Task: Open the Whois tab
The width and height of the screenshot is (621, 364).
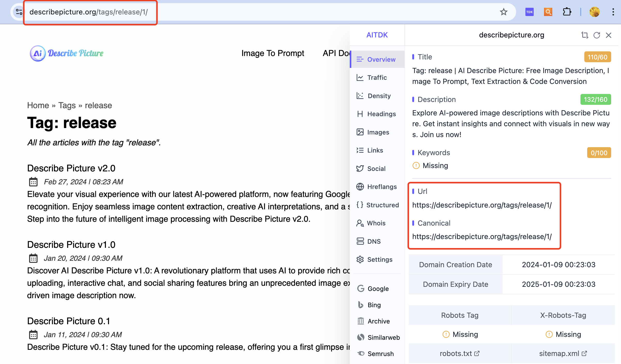Action: [377, 223]
